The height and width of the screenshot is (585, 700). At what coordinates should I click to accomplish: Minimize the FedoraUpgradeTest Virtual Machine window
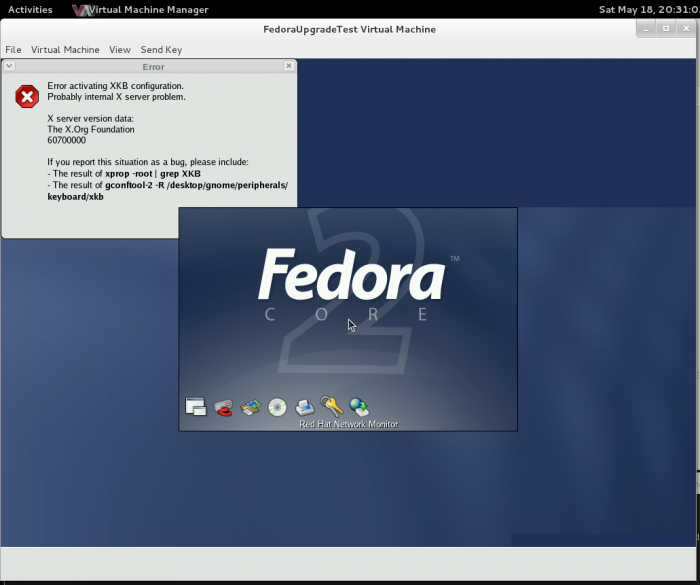(x=646, y=29)
